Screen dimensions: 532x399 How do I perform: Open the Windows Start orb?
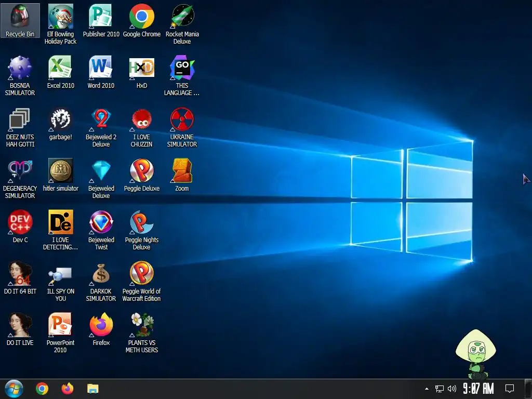pyautogui.click(x=14, y=389)
